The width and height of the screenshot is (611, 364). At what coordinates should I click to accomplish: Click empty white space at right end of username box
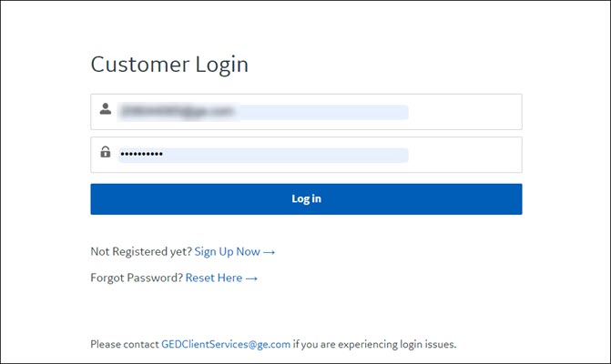click(465, 112)
